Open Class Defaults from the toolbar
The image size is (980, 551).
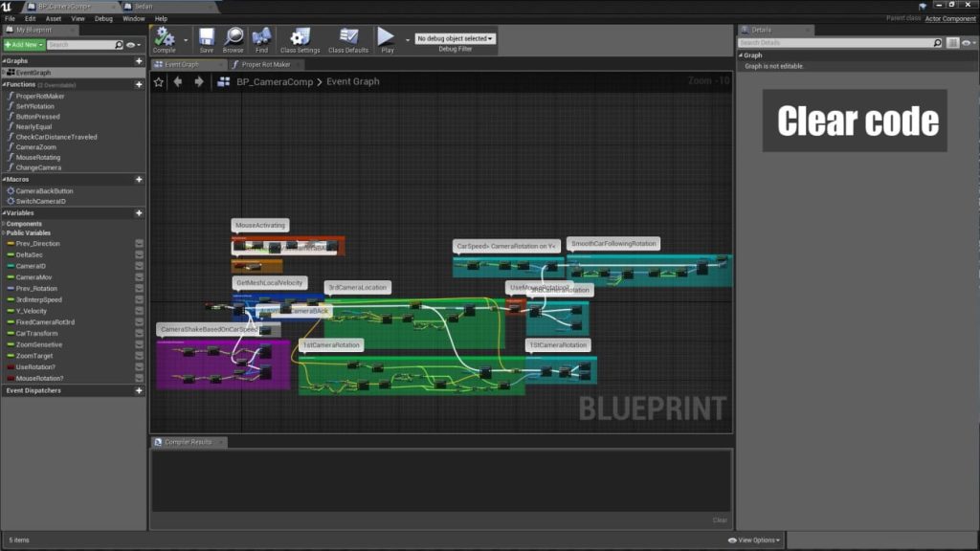coord(348,38)
